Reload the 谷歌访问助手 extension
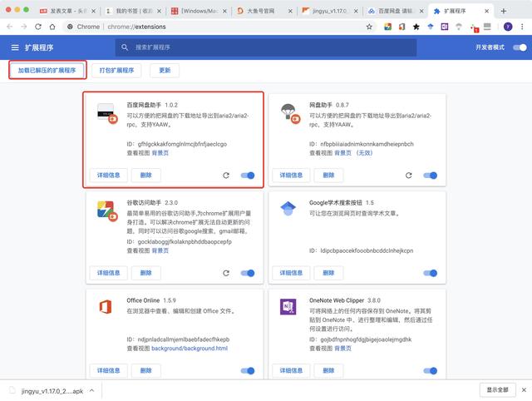532x401 pixels. tap(226, 273)
